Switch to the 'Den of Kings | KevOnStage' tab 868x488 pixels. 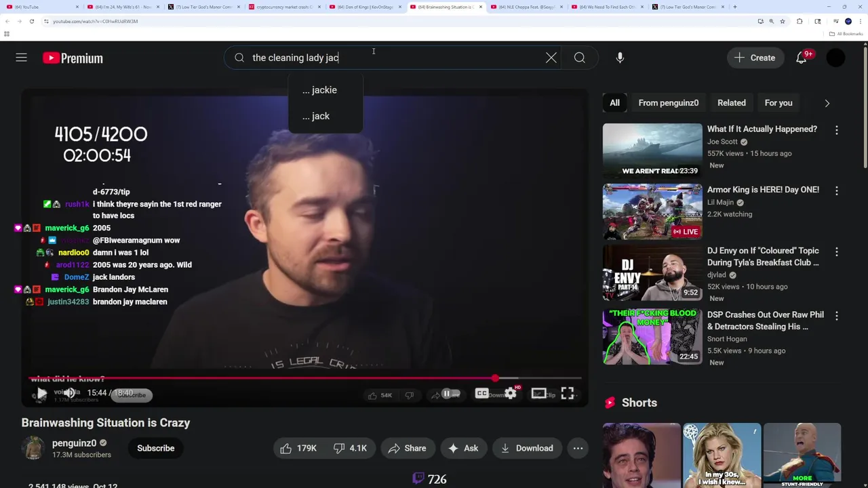click(365, 7)
